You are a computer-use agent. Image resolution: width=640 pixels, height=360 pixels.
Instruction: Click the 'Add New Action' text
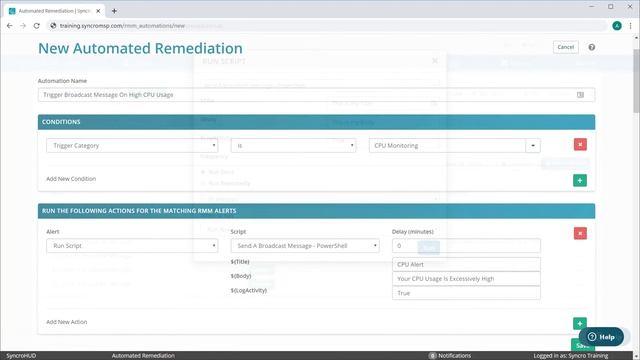tap(67, 322)
